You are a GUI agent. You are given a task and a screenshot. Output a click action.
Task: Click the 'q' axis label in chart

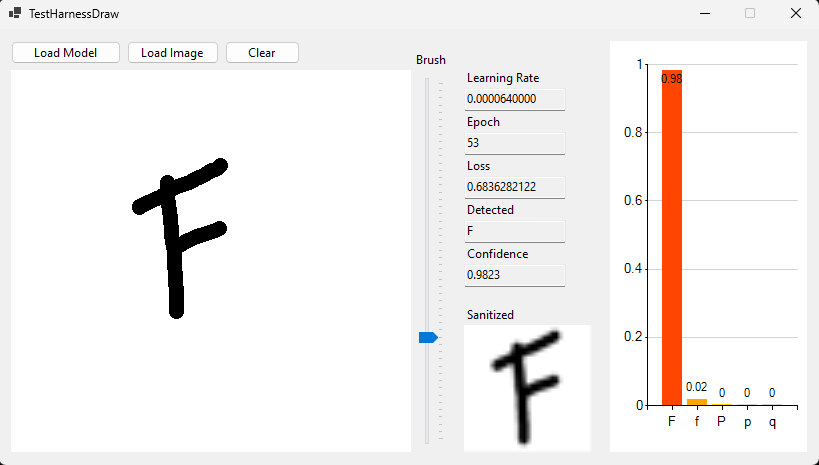point(772,422)
